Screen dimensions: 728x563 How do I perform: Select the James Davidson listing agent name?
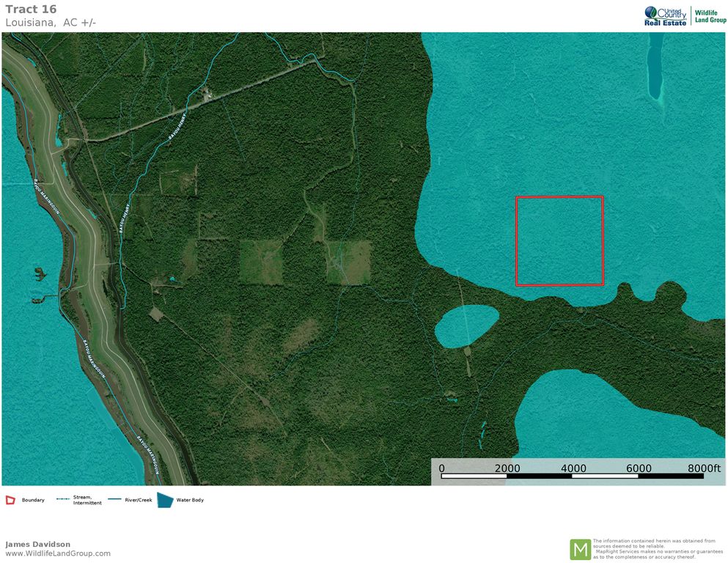point(38,544)
